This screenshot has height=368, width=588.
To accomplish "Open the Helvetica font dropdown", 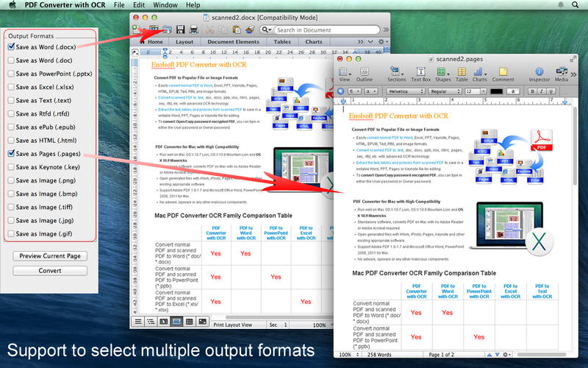I will coord(406,91).
